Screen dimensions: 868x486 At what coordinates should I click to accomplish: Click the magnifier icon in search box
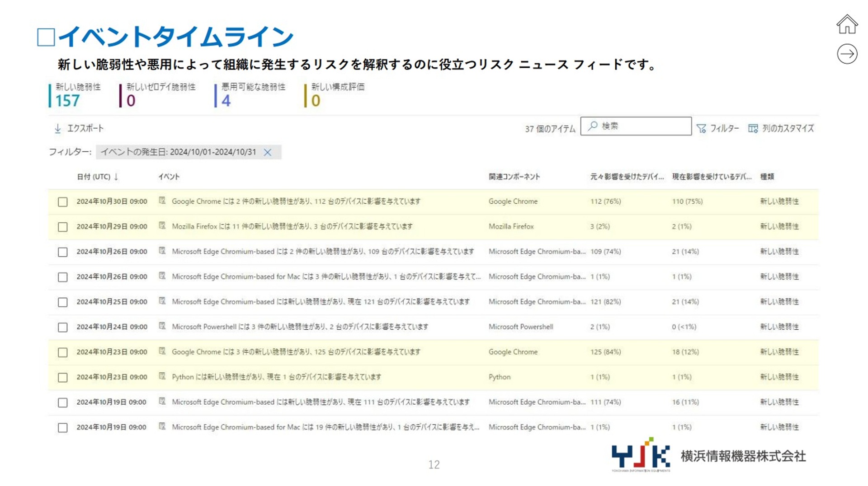(x=593, y=126)
